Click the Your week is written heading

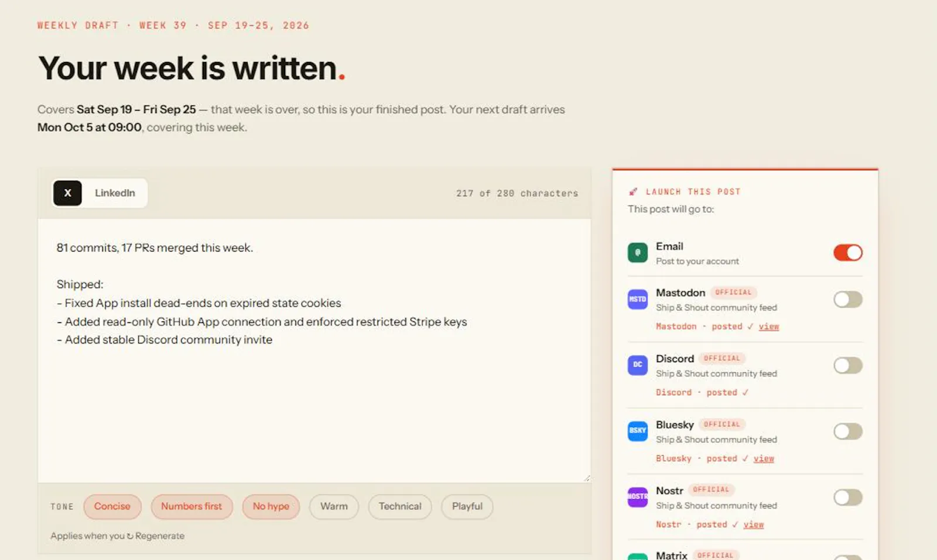191,68
